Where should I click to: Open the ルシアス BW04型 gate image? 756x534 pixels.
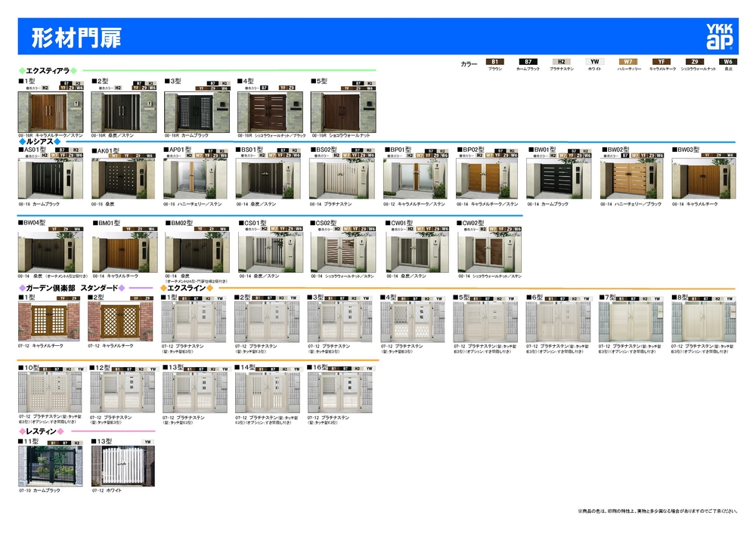pos(51,252)
